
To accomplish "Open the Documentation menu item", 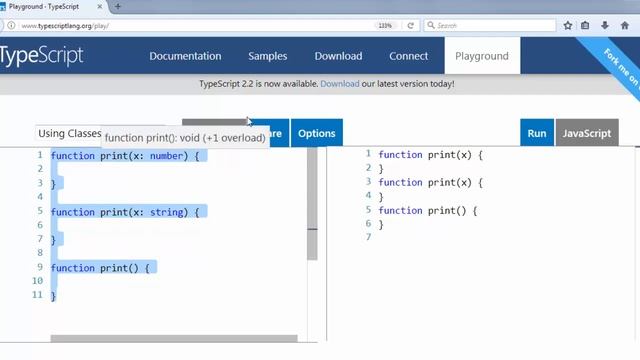I will (x=185, y=56).
